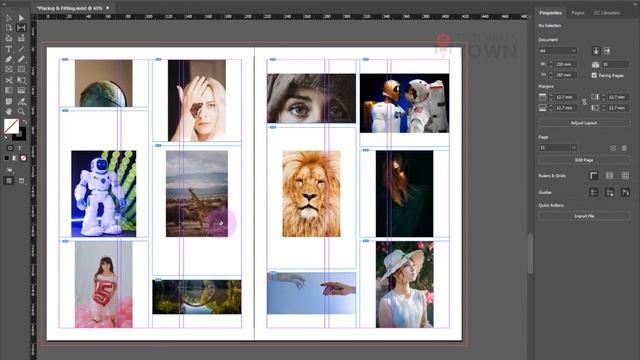Reset to default fill and stroke
This screenshot has width=640, height=360.
7,138
